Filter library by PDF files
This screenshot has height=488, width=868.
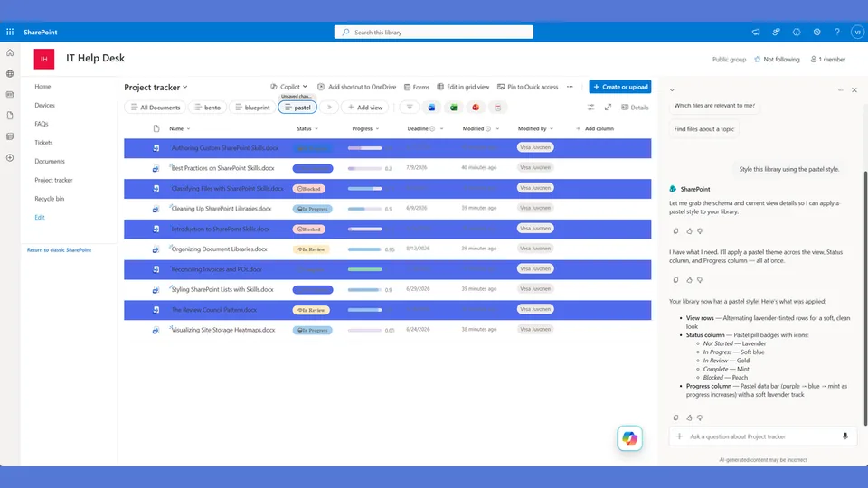[x=497, y=108]
